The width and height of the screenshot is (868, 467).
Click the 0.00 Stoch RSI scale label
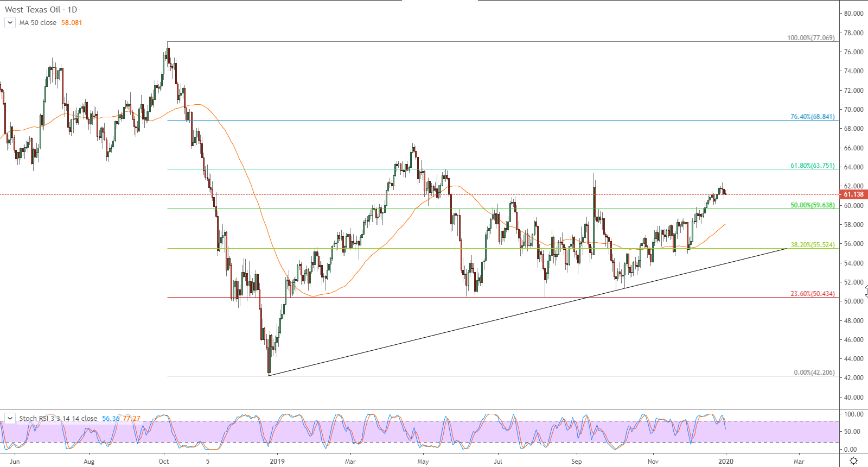point(850,450)
